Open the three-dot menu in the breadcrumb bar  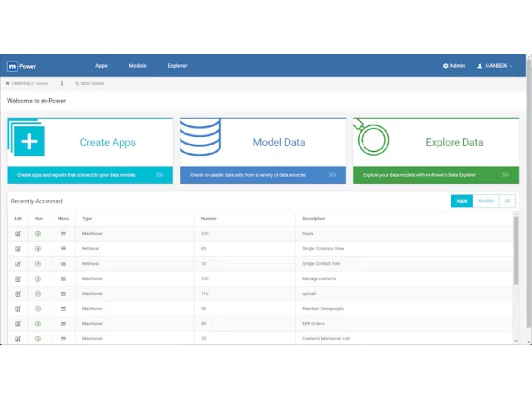tap(62, 83)
